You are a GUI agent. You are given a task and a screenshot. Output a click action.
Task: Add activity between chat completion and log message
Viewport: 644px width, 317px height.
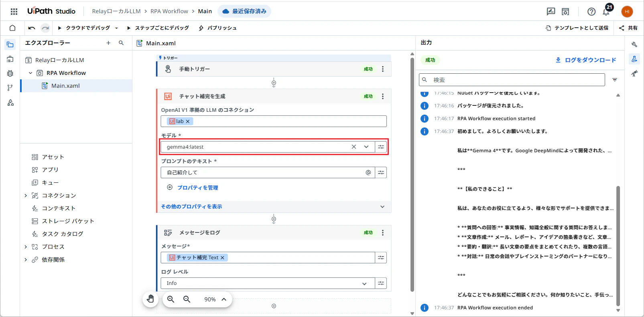click(x=274, y=219)
